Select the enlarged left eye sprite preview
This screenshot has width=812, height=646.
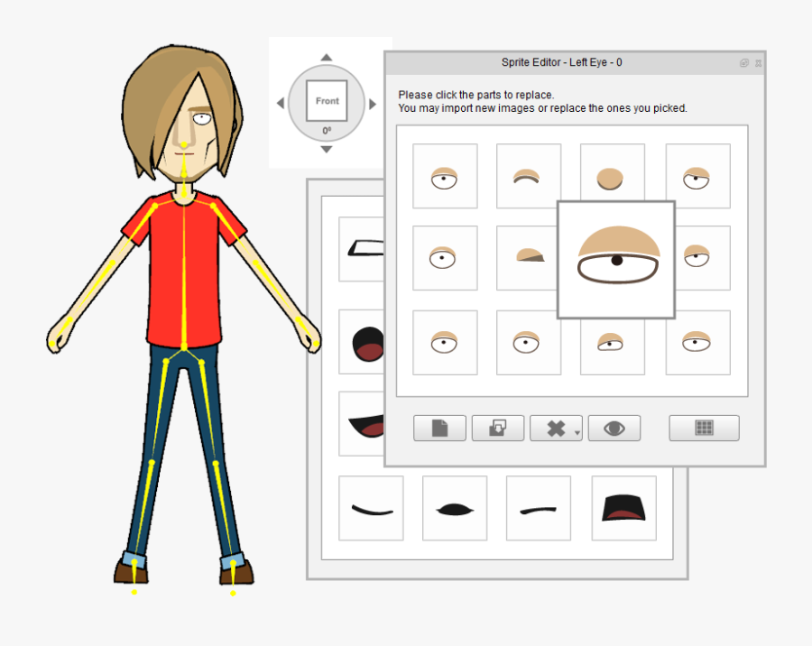pos(616,261)
